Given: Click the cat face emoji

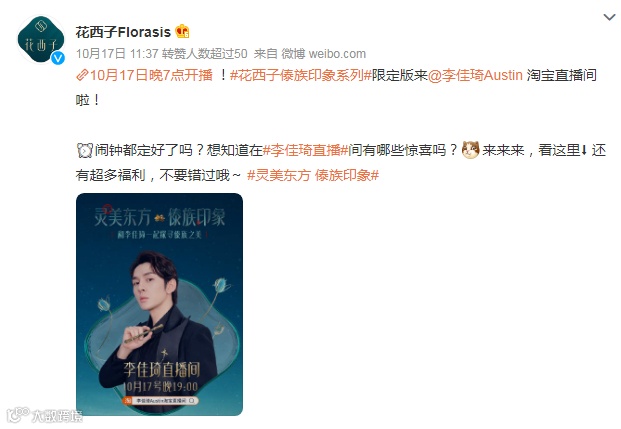Looking at the screenshot, I should pyautogui.click(x=471, y=150).
